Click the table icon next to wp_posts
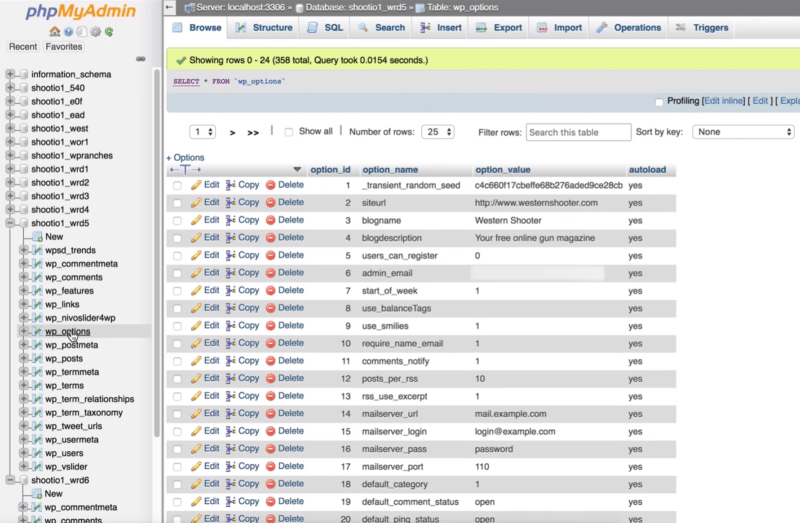This screenshot has height=523, width=800. pos(37,358)
